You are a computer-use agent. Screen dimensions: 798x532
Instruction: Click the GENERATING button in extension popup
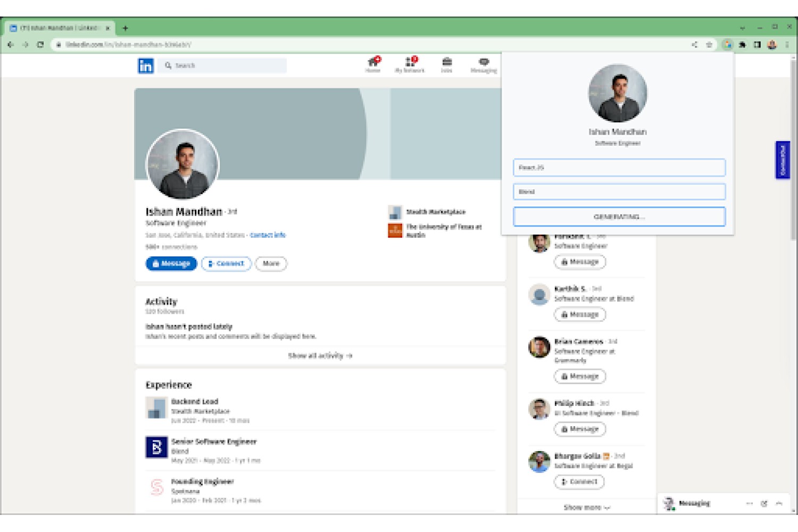(x=619, y=217)
